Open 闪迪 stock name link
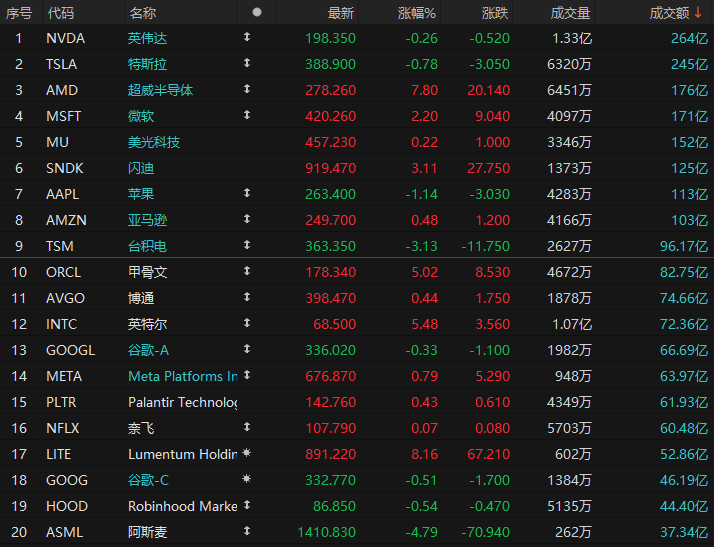The image size is (714, 547). coord(141,168)
